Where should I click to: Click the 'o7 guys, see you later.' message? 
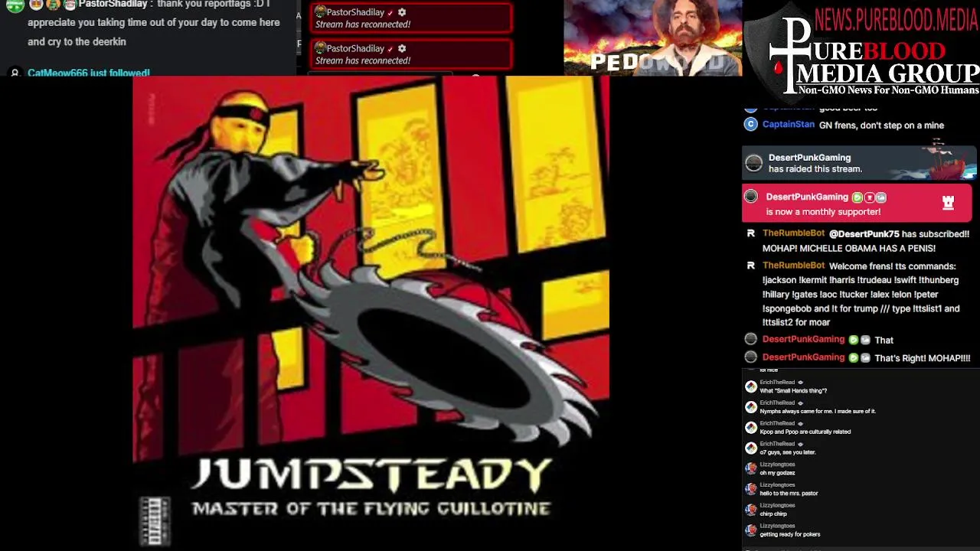click(x=788, y=452)
